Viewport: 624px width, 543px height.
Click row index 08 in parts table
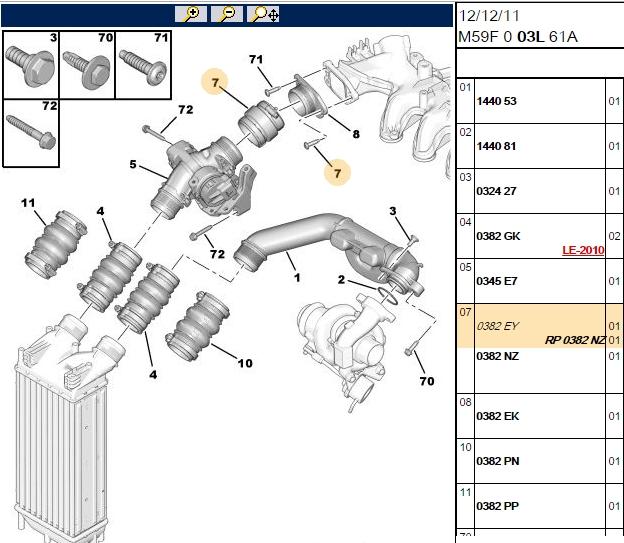click(465, 402)
